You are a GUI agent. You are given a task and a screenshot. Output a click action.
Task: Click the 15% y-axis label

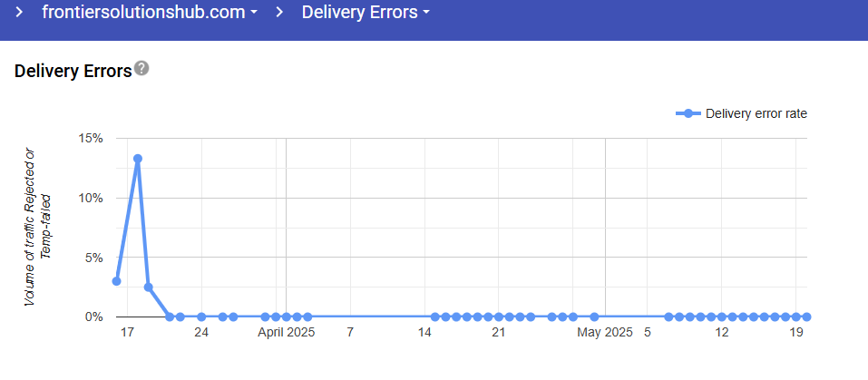(x=92, y=139)
